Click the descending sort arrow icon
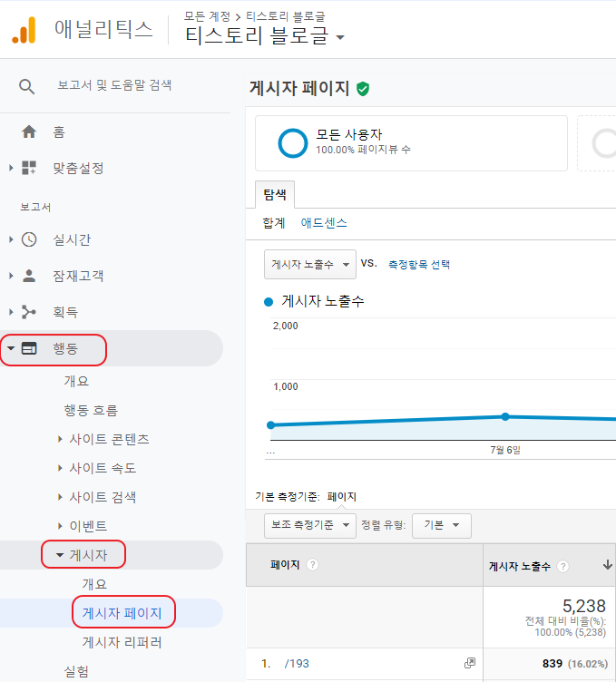The height and width of the screenshot is (682, 616). pos(608,565)
